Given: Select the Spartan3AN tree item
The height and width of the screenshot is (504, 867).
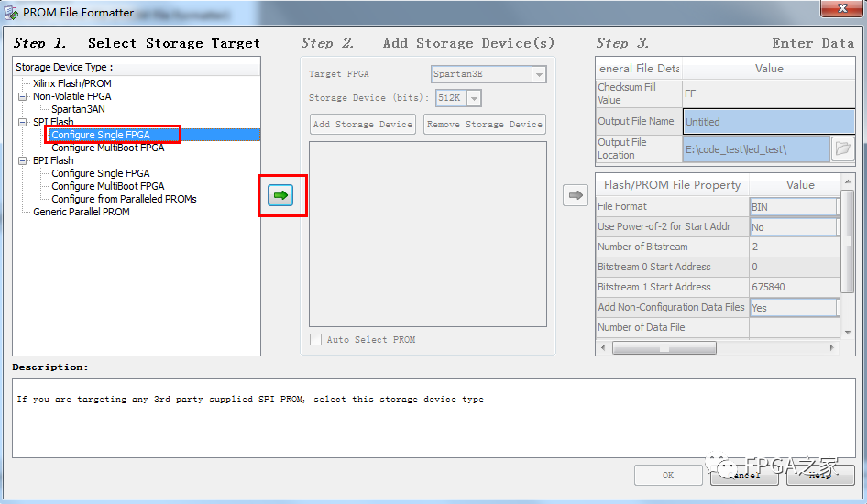Looking at the screenshot, I should click(78, 109).
